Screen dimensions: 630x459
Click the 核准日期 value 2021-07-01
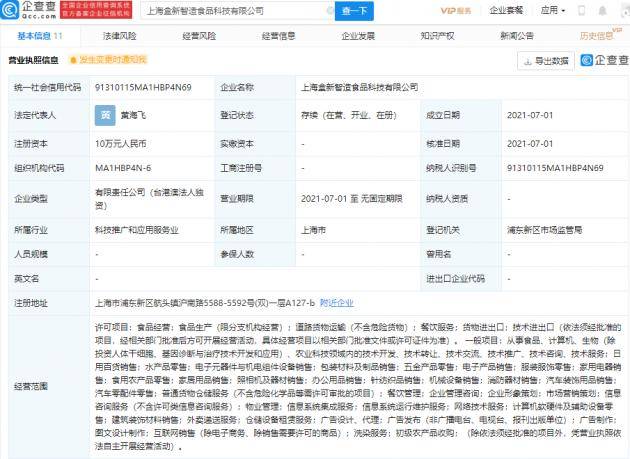(x=530, y=144)
